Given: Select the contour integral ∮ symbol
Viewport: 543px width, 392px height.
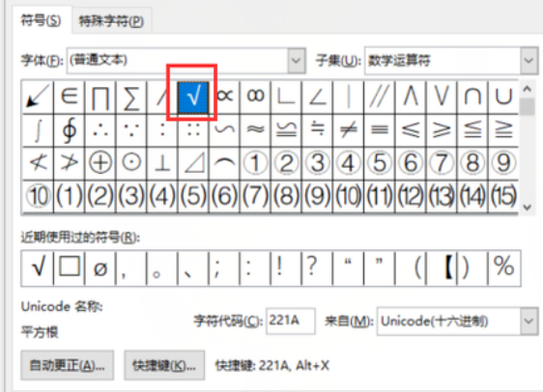Looking at the screenshot, I should [69, 130].
